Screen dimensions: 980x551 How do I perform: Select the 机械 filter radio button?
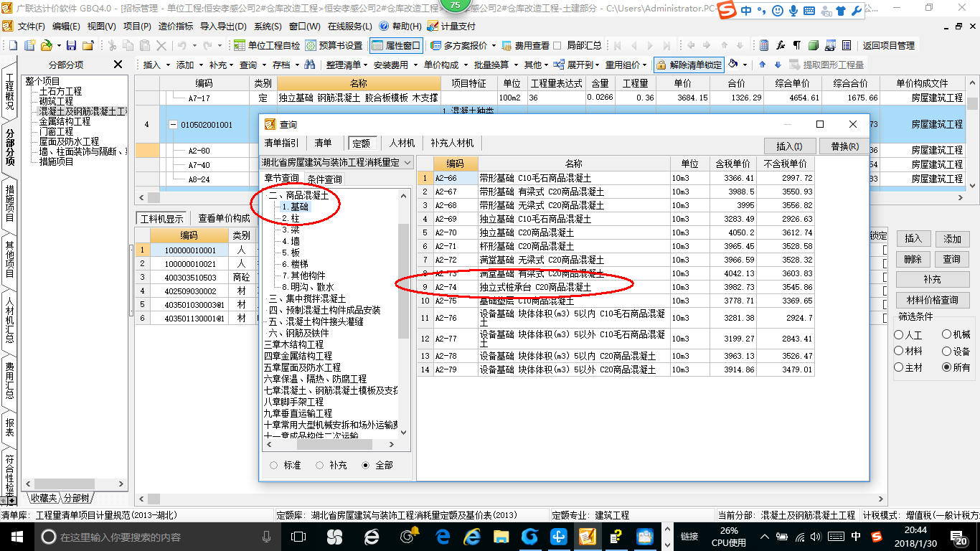(946, 335)
